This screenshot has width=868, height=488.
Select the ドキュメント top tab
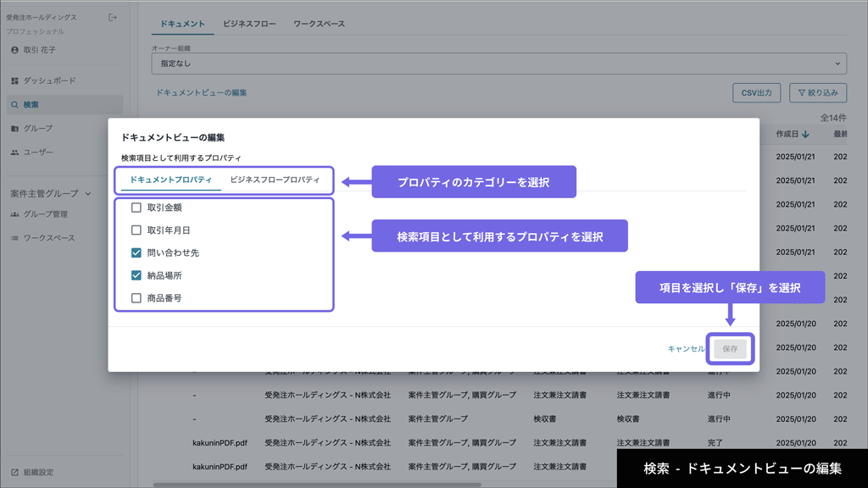point(183,24)
